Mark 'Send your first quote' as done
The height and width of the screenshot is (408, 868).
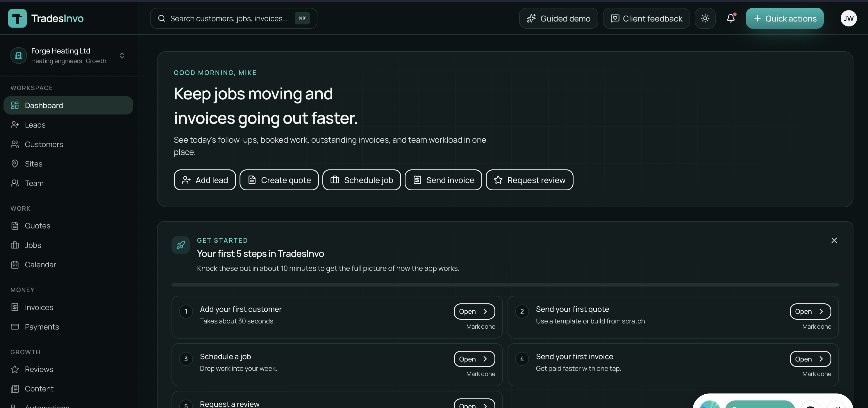[x=817, y=326]
